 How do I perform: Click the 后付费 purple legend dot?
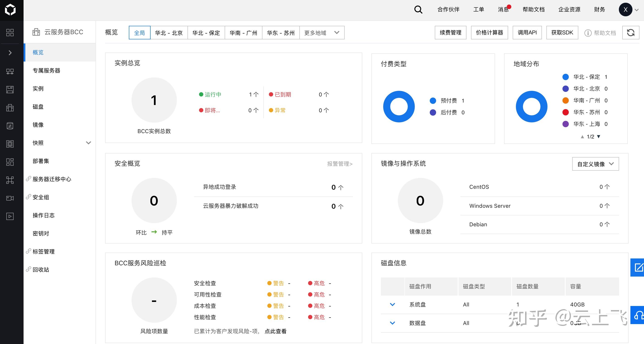point(433,112)
